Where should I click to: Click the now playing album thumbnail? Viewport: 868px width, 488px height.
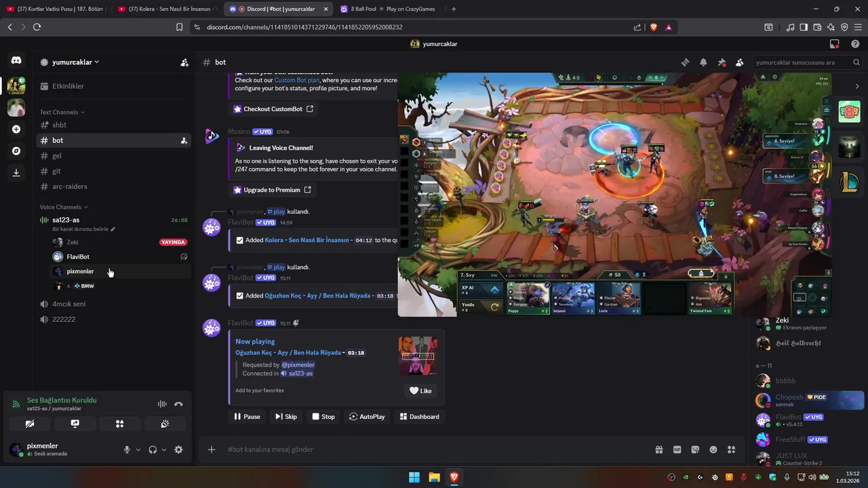click(418, 355)
